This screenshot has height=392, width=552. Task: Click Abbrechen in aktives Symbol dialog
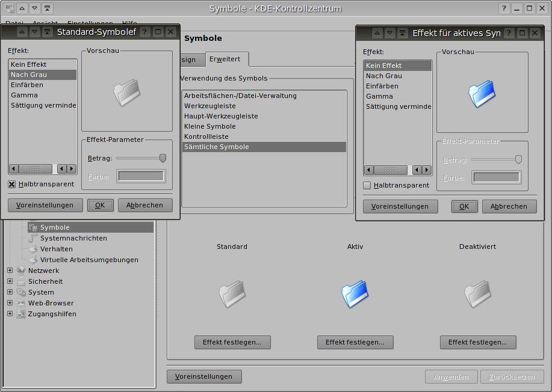point(509,206)
